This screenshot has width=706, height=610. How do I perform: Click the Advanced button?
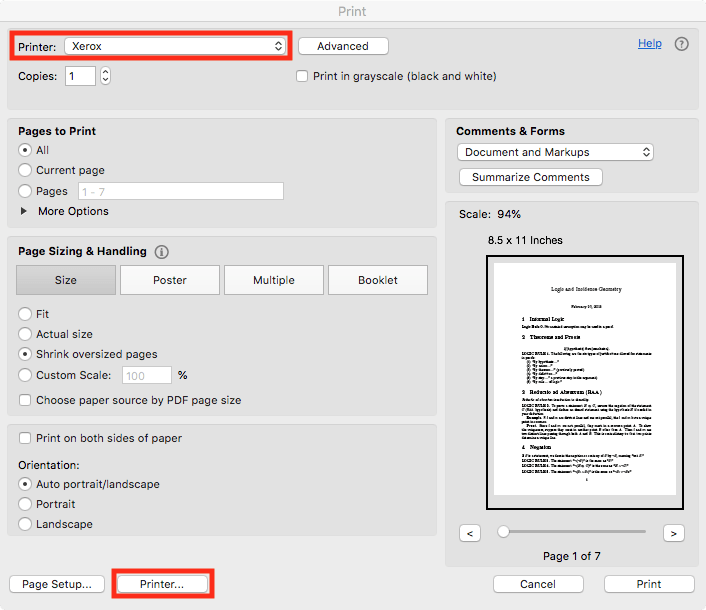(x=343, y=46)
